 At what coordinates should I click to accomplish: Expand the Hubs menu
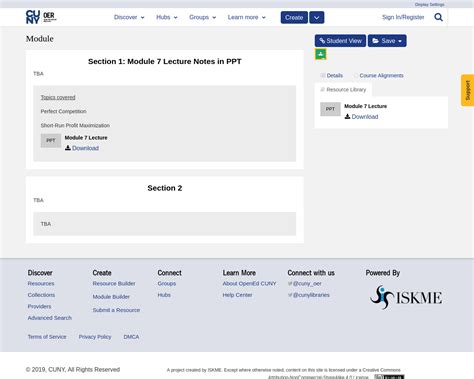point(167,17)
